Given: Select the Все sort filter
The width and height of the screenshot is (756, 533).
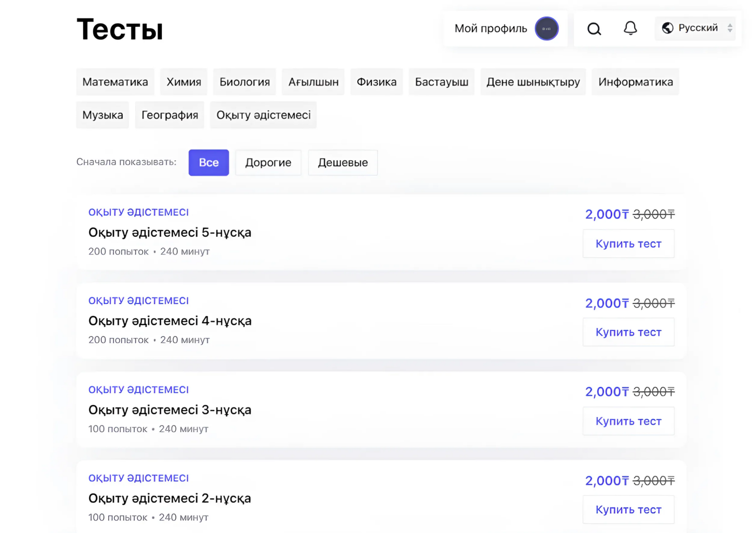Looking at the screenshot, I should tap(208, 162).
